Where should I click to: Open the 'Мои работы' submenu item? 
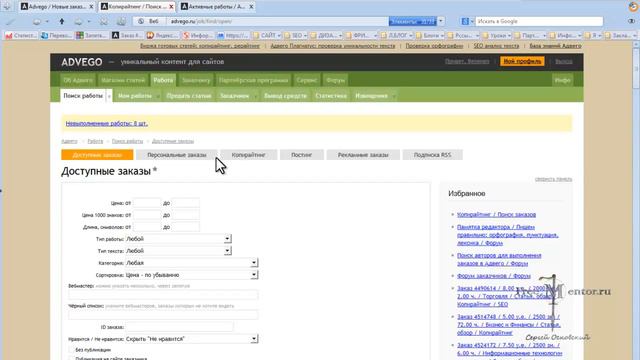pos(135,96)
